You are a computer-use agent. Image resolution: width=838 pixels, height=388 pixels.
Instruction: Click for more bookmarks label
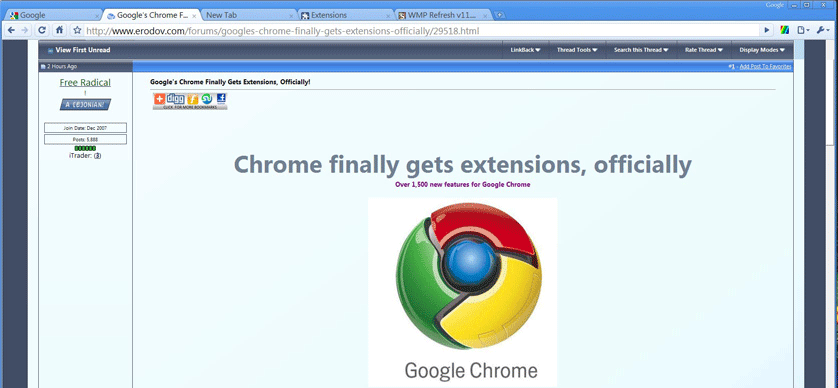point(190,107)
